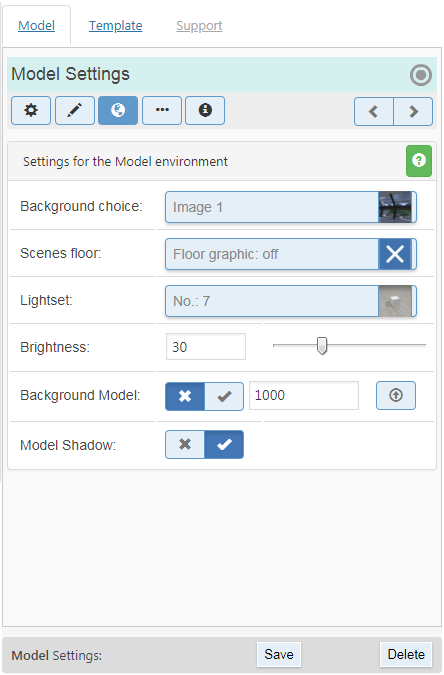
Task: Click the Brightness slider handle
Action: (322, 346)
